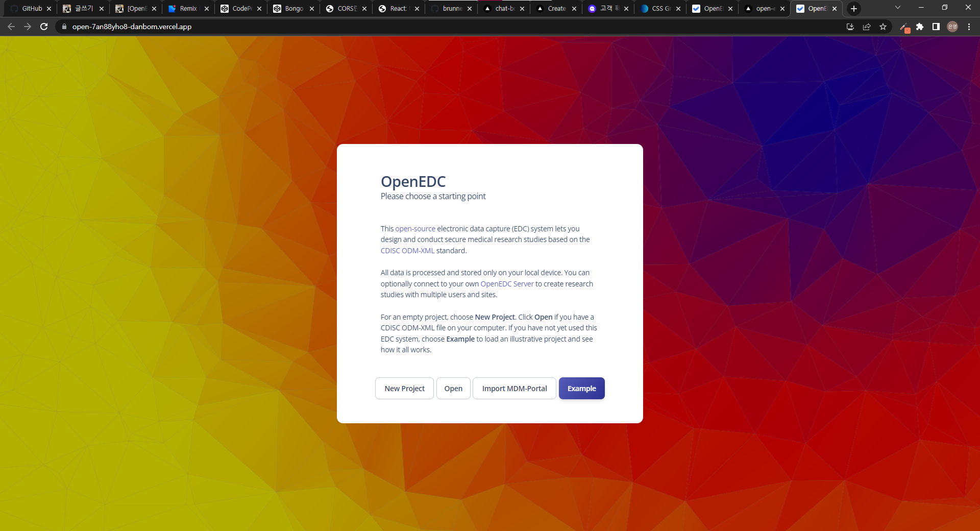Open a new tab with the plus button
This screenshot has height=531, width=980.
[x=854, y=9]
